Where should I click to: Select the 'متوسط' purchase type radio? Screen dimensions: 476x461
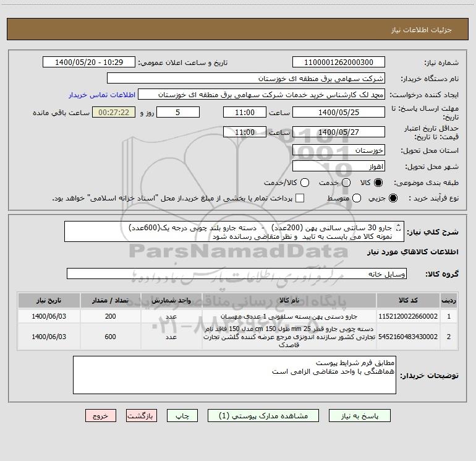click(355, 198)
